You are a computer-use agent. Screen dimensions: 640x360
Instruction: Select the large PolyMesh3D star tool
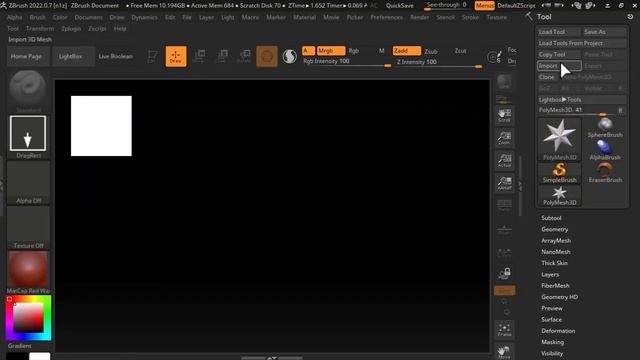(x=560, y=140)
